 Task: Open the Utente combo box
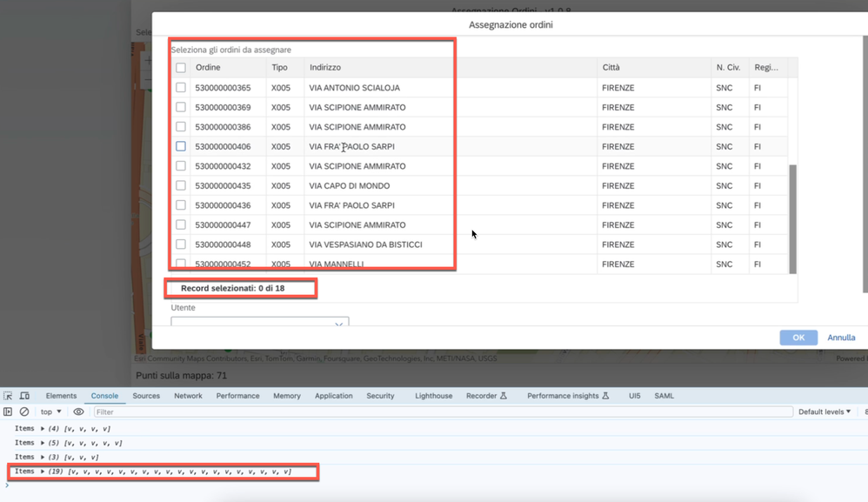pos(260,322)
